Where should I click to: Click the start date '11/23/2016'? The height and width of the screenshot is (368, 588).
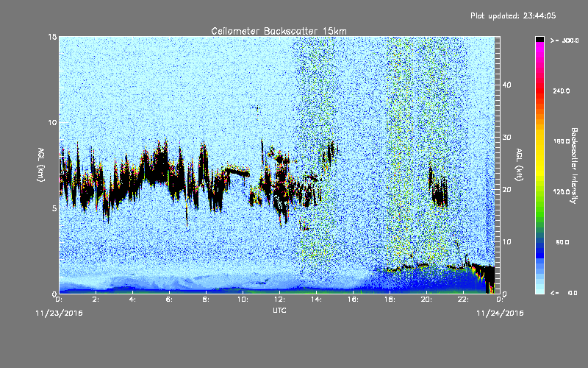[x=59, y=314]
